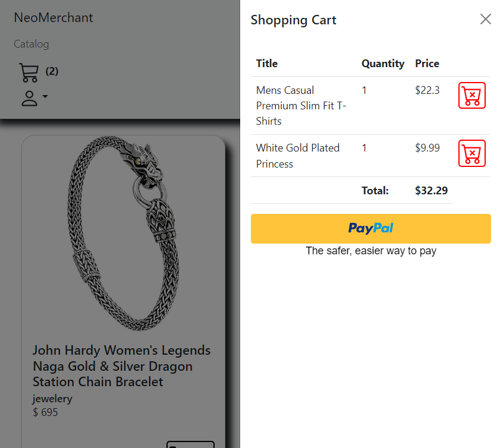
Task: Open the dragon bracelet product image
Action: tap(124, 234)
